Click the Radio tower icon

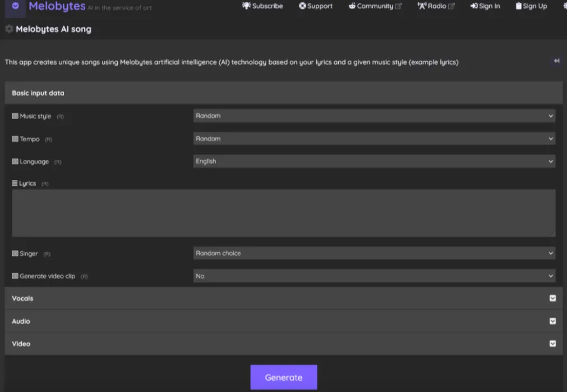422,6
